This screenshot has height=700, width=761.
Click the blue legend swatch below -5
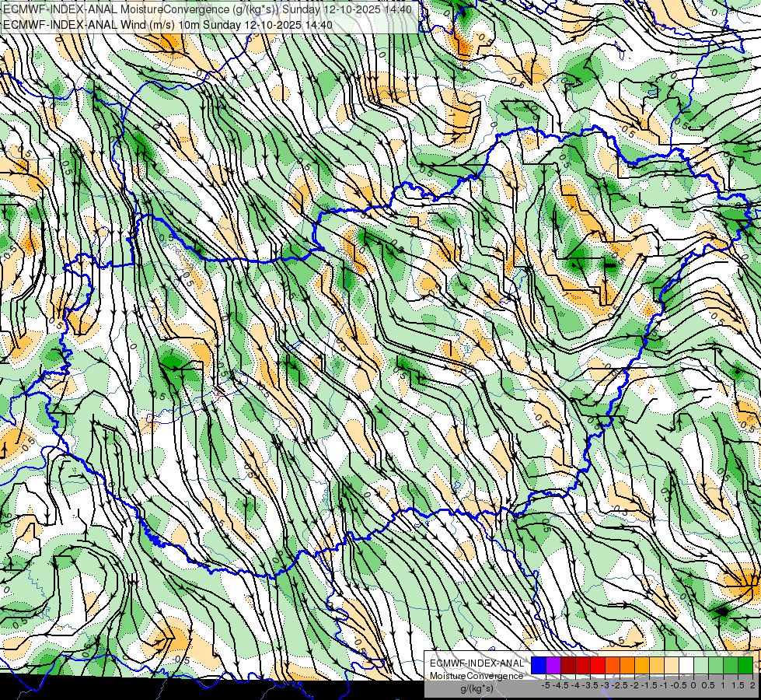539,666
